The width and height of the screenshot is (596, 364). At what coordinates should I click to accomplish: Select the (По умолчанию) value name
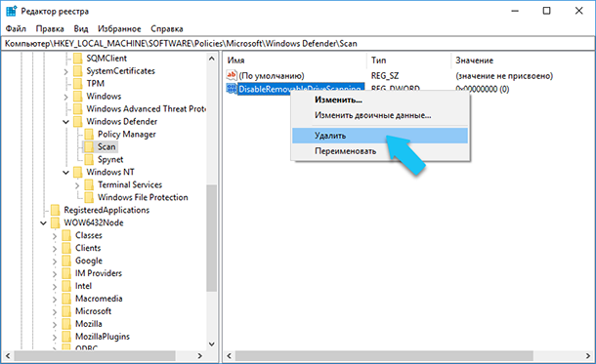272,76
